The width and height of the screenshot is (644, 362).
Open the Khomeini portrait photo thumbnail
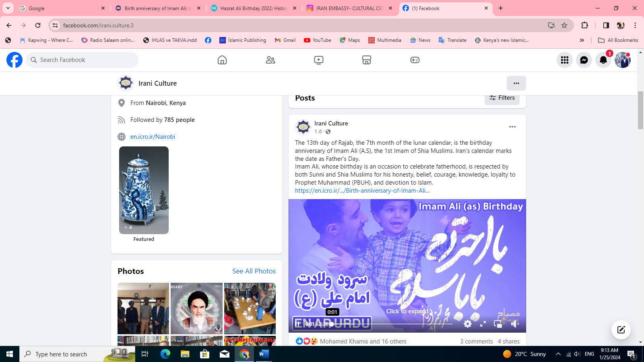(x=196, y=309)
